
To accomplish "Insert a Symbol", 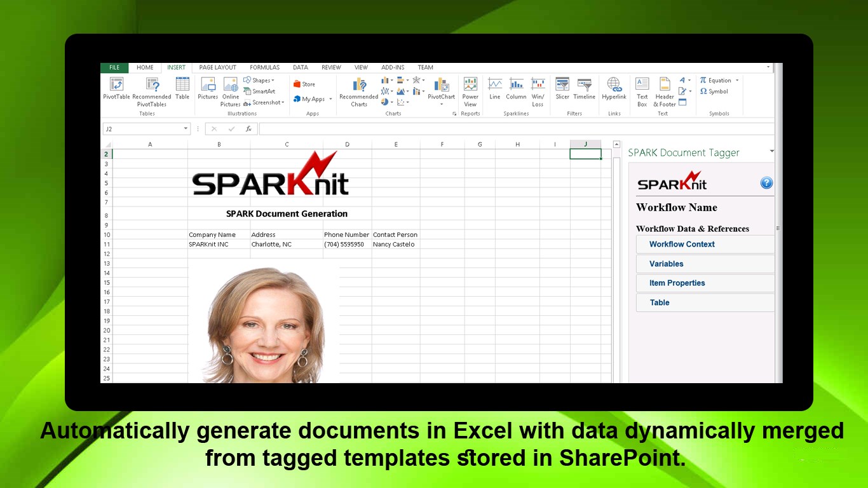I will (714, 91).
